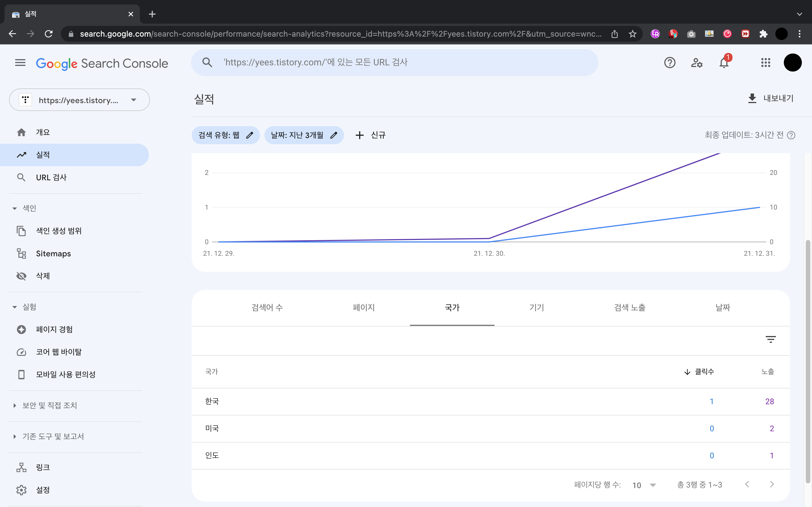Click the URL inspection search field
Viewport: 812px width, 507px height.
point(394,63)
